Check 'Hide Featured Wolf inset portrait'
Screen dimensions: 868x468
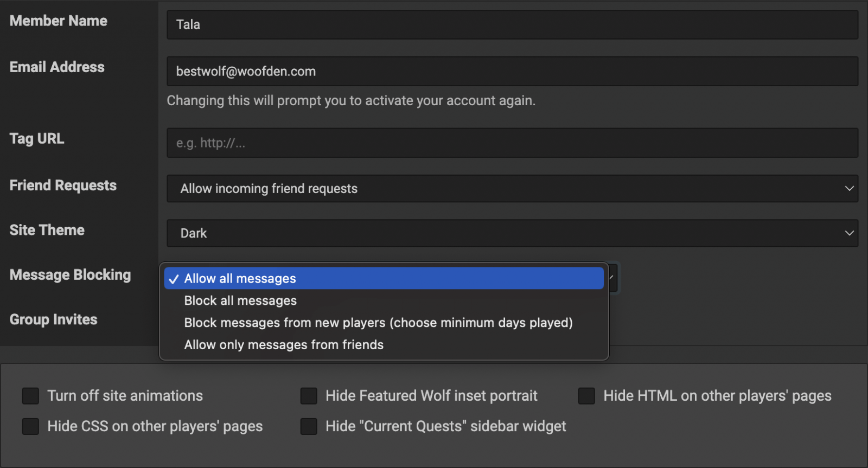[x=309, y=396]
